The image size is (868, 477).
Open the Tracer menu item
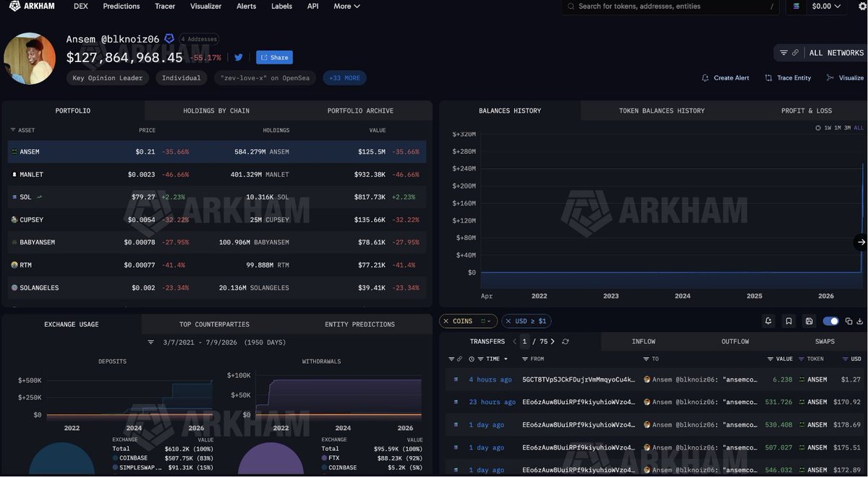click(x=165, y=6)
